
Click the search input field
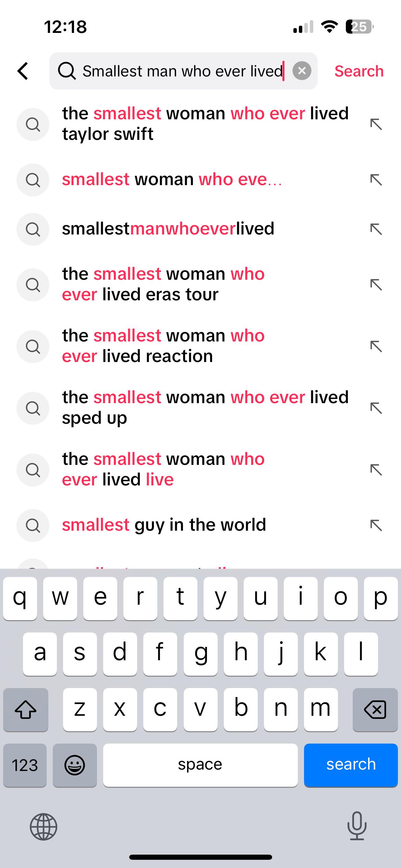click(x=182, y=71)
